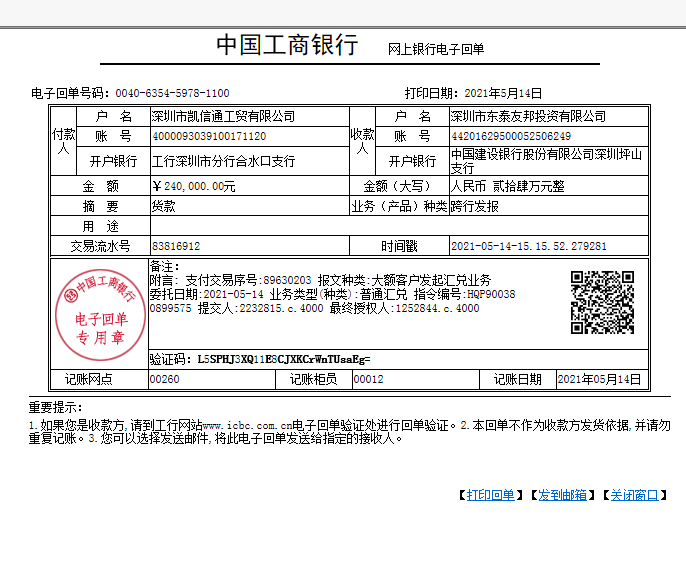The image size is (686, 569).
Task: Click the 付款人 row header
Action: (x=64, y=141)
